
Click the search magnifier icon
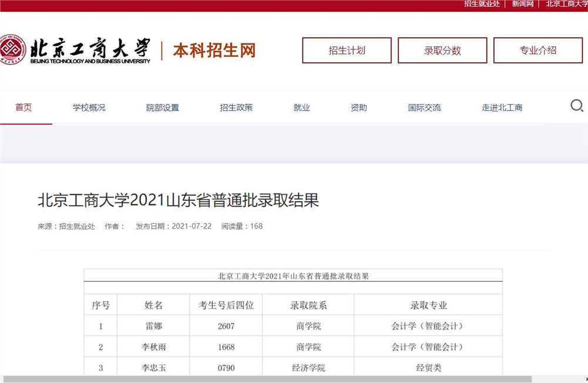[x=577, y=106]
